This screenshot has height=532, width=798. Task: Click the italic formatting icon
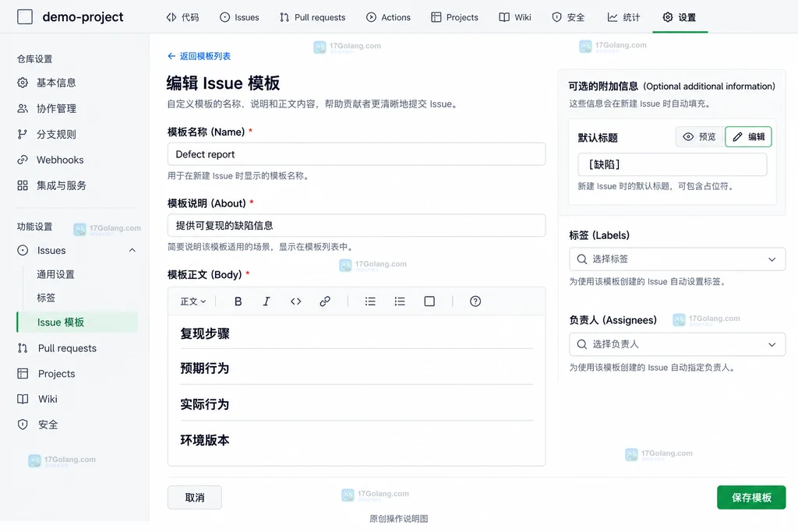click(x=267, y=301)
